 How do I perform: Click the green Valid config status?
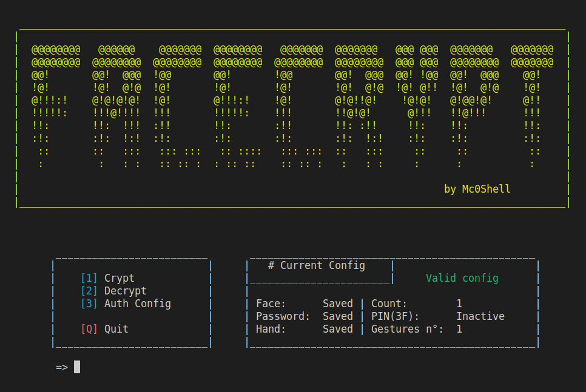462,277
